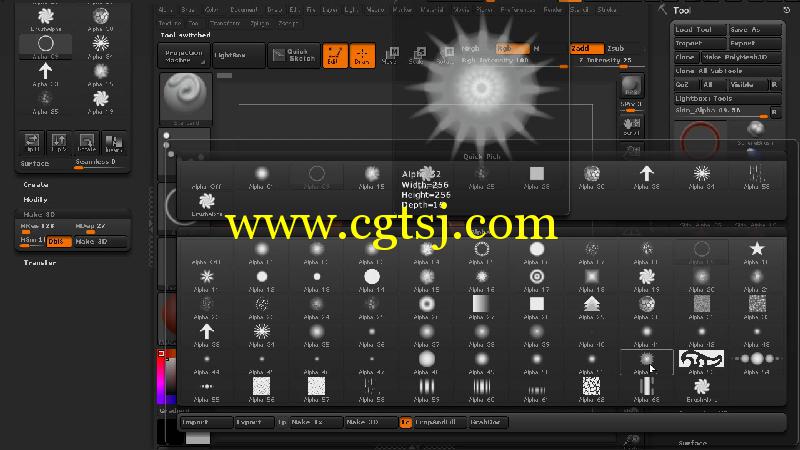Enable Scale mode

point(416,55)
